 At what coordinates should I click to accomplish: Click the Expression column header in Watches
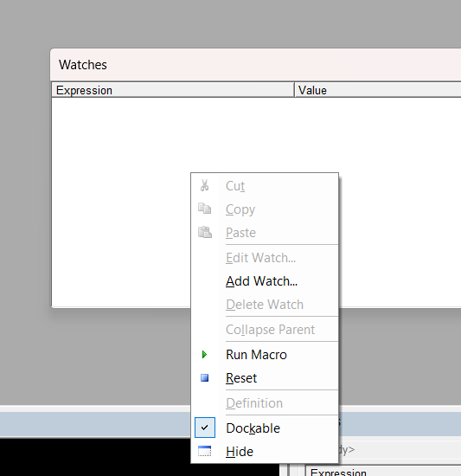173,90
